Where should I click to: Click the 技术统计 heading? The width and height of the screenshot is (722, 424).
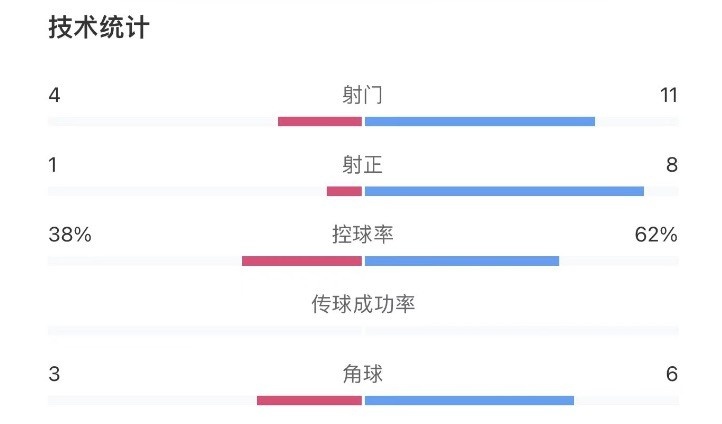click(99, 28)
